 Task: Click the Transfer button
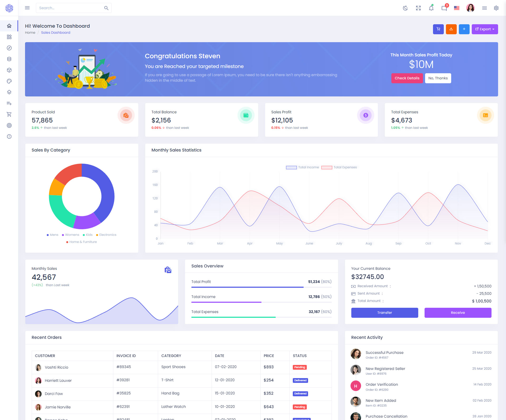[x=385, y=312]
